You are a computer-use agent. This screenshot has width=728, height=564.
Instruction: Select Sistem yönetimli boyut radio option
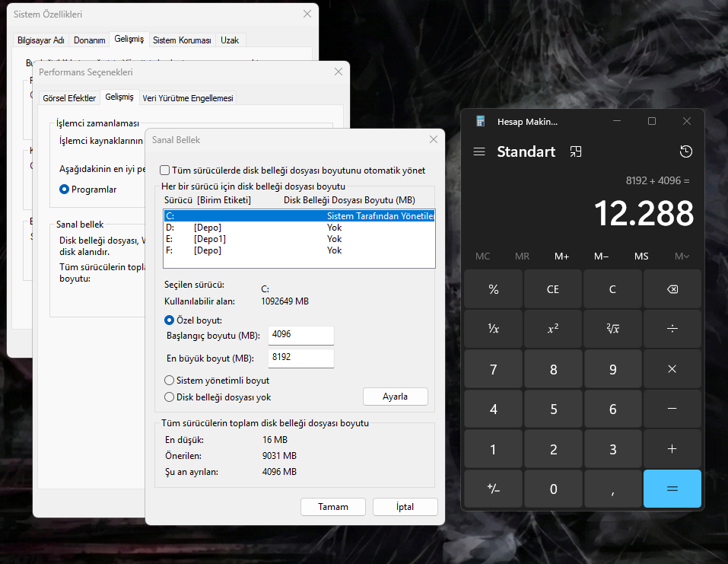pos(169,380)
